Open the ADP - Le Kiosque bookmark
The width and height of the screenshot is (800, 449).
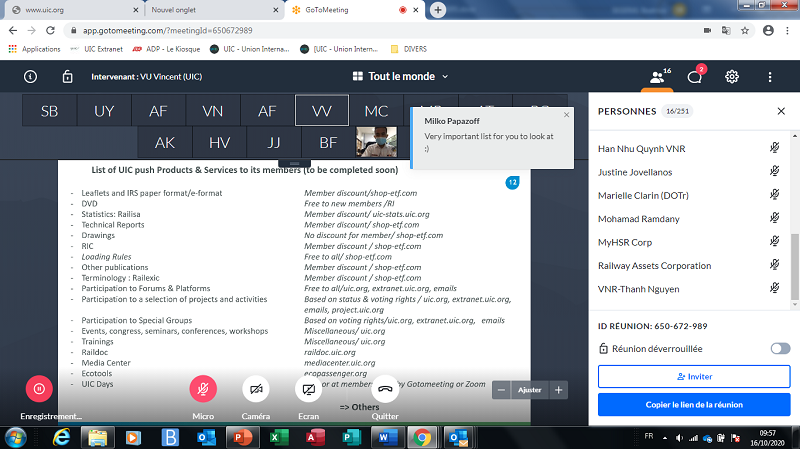click(166, 49)
